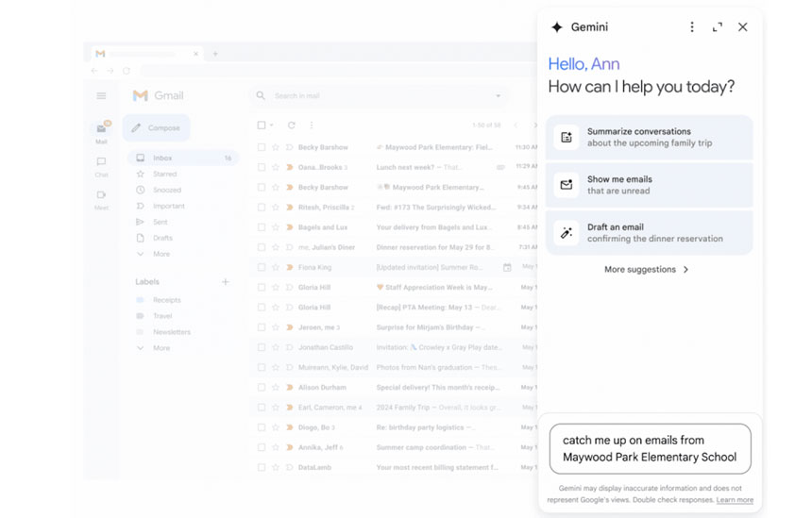Viewport: 812px width, 518px height.
Task: Open More suggestions
Action: (x=646, y=269)
